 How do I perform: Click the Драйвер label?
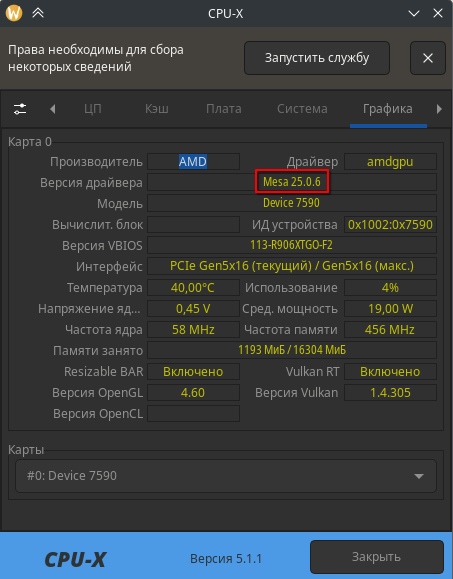[x=312, y=162]
